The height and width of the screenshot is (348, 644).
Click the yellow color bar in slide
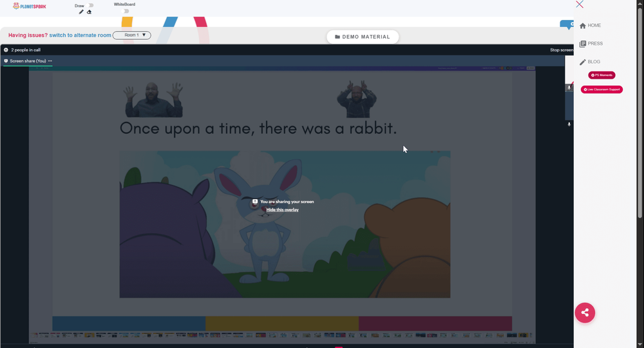click(x=282, y=324)
